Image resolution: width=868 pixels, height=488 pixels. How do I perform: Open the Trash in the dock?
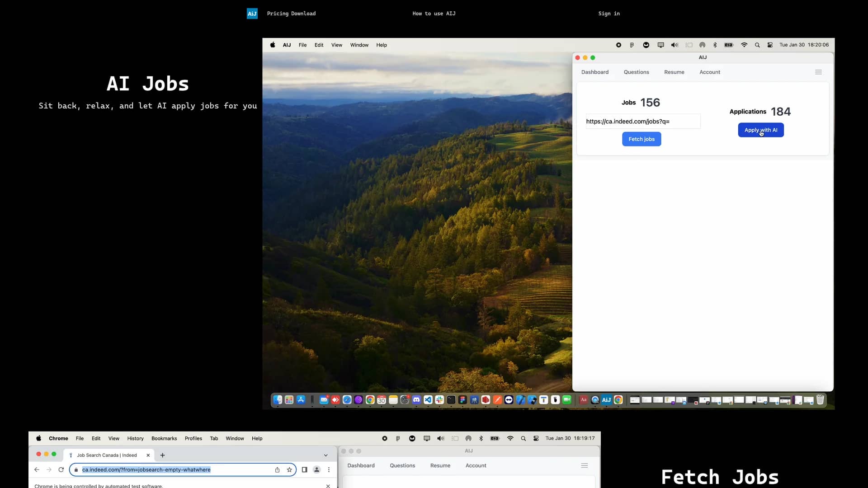(x=820, y=400)
